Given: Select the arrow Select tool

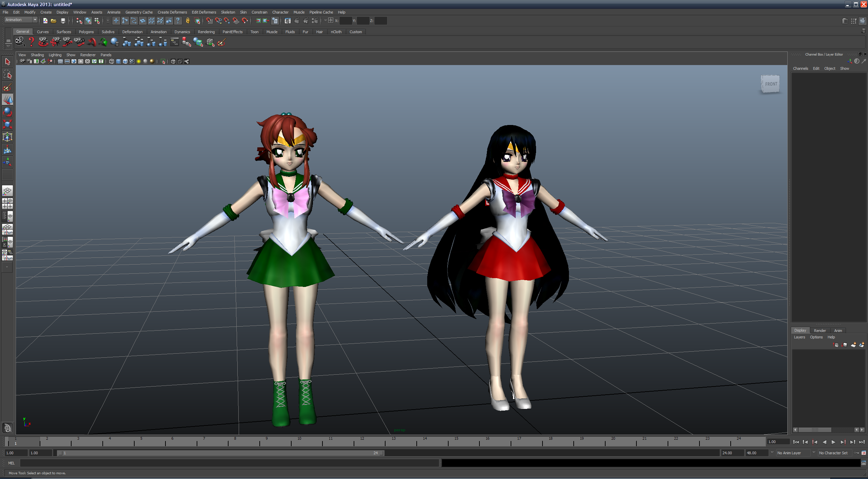Looking at the screenshot, I should click(x=7, y=62).
